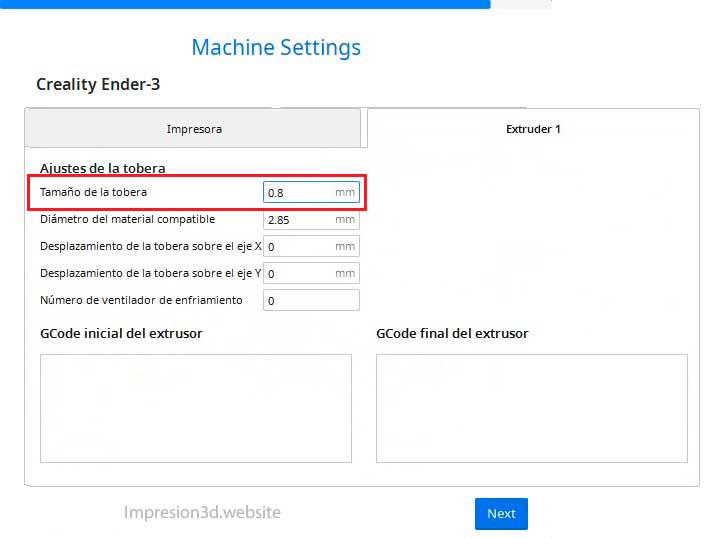Click the Creality Ender-3 printer name
The width and height of the screenshot is (709, 538).
click(98, 84)
